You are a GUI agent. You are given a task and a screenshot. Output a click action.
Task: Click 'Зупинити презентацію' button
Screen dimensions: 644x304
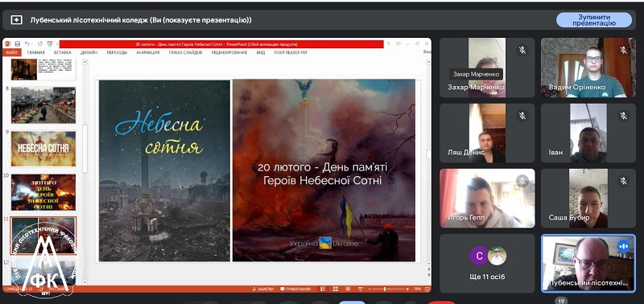(x=594, y=20)
